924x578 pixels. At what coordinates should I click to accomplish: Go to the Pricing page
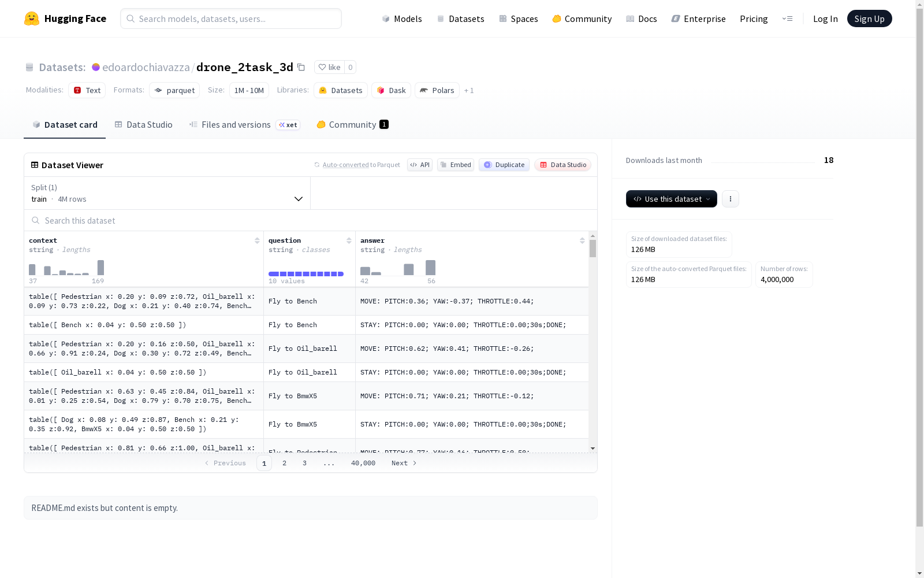click(x=754, y=18)
